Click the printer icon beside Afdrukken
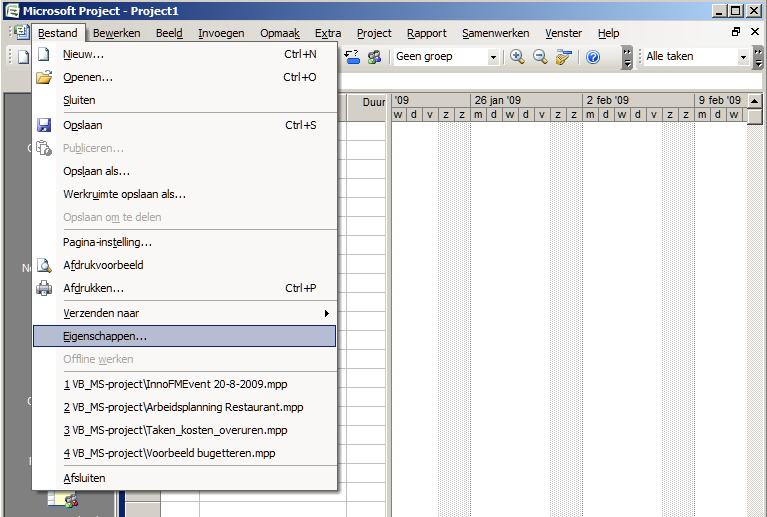 point(44,288)
